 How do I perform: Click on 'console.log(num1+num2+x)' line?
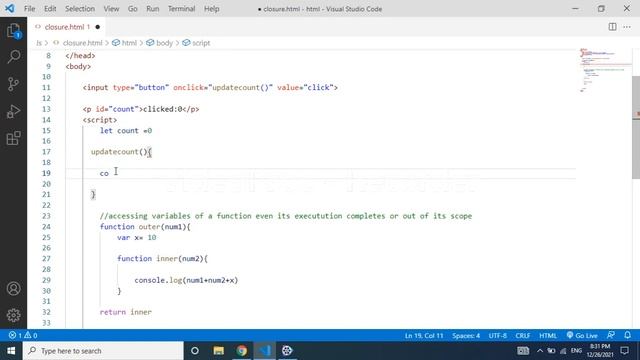click(x=186, y=280)
